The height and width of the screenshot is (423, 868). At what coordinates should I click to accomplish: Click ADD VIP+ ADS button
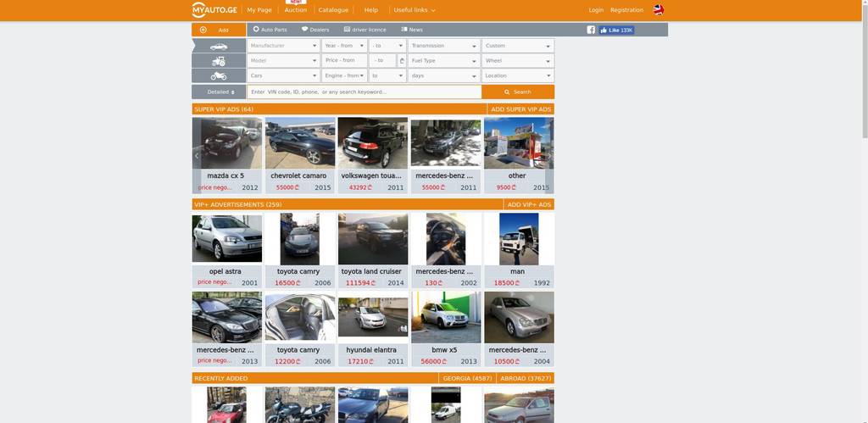tap(529, 205)
